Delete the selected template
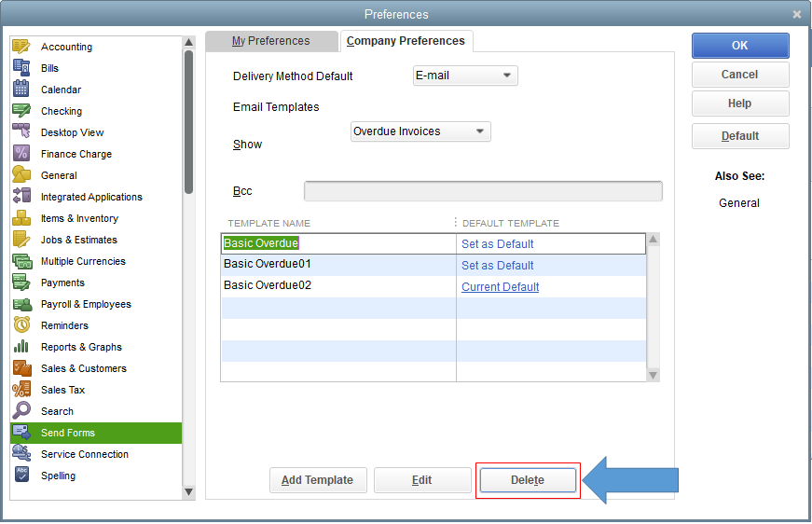Screen dimensions: 812x524 point(528,480)
